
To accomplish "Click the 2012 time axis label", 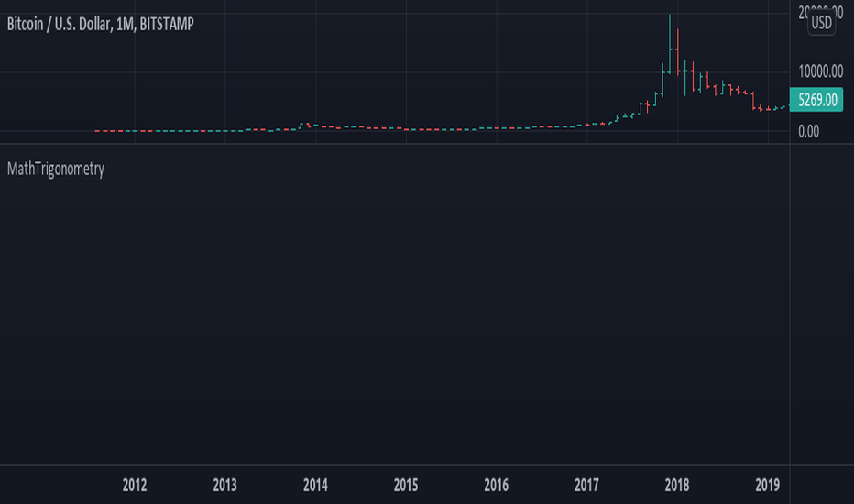I will (135, 485).
